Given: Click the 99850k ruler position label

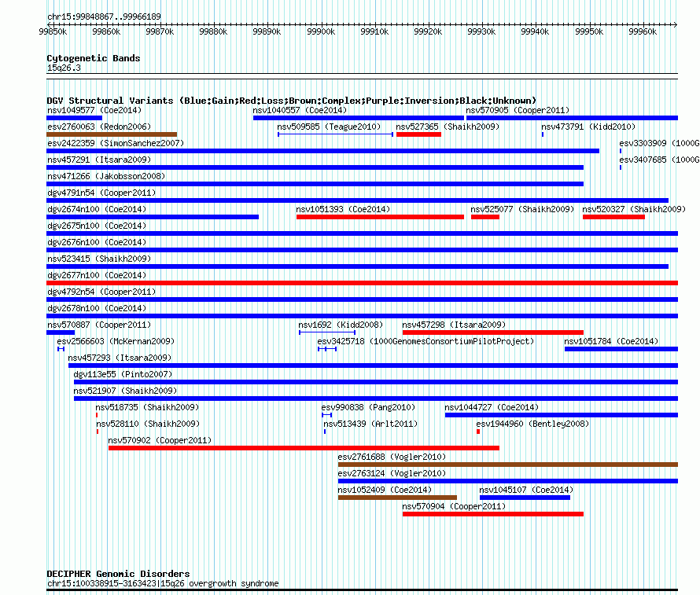Looking at the screenshot, I should (x=53, y=31).
